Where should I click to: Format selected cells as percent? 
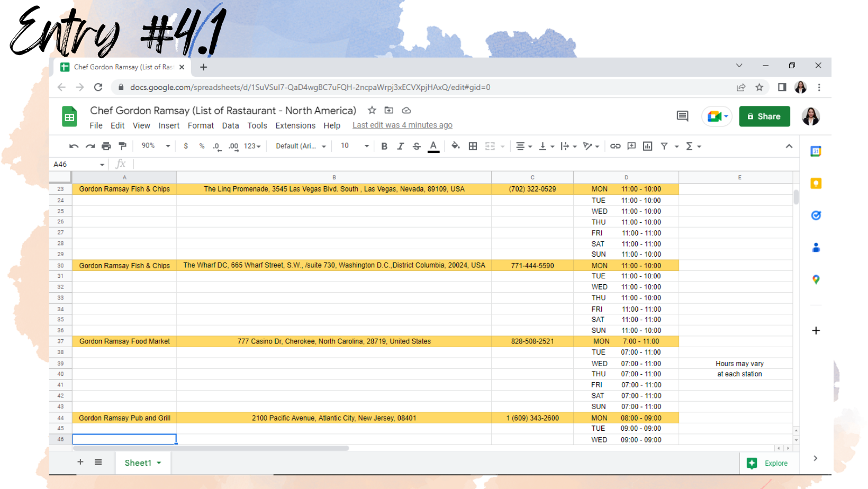tap(202, 146)
